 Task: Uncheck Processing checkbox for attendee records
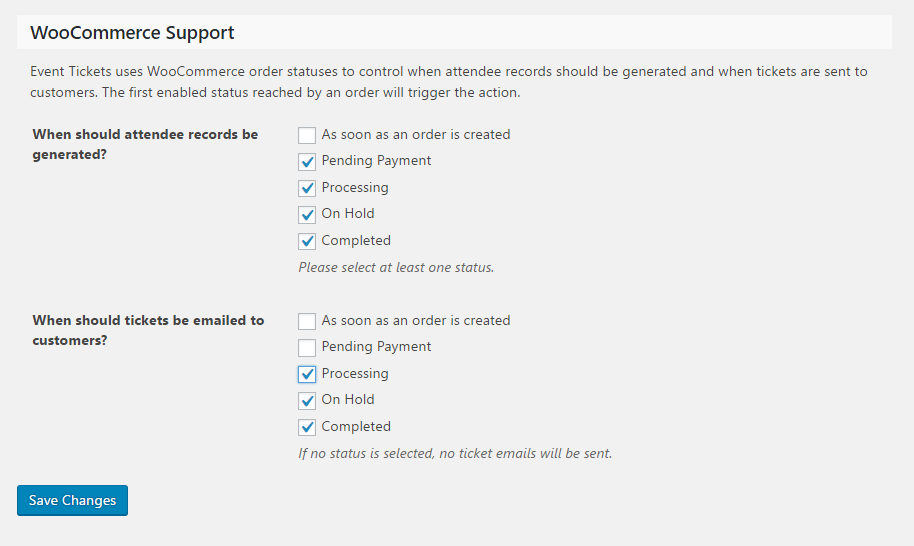[307, 188]
